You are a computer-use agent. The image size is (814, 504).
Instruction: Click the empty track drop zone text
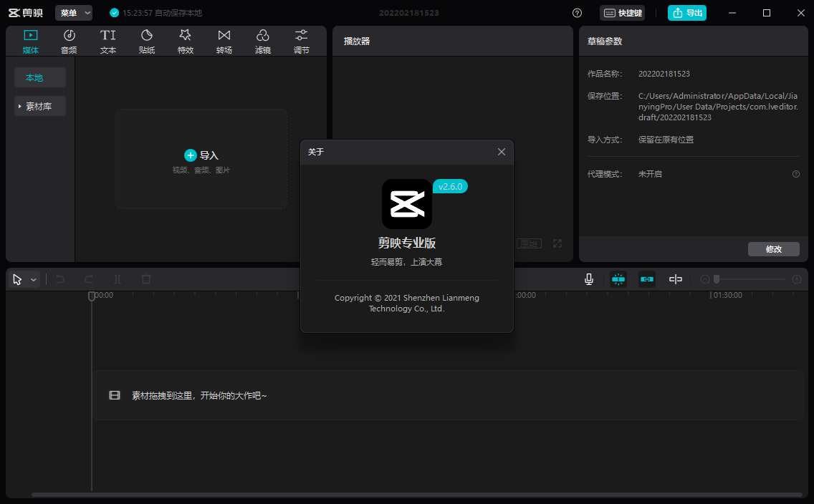tap(199, 396)
